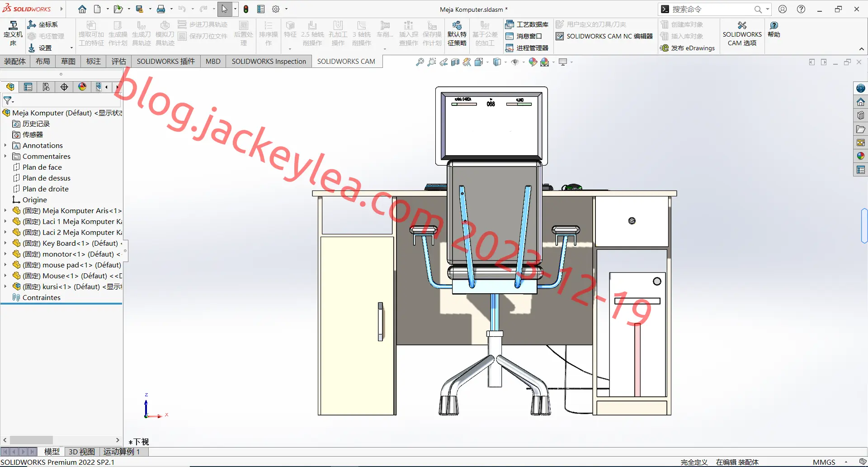Image resolution: width=868 pixels, height=467 pixels.
Task: Open the PropertyManager tab icon
Action: pyautogui.click(x=28, y=87)
